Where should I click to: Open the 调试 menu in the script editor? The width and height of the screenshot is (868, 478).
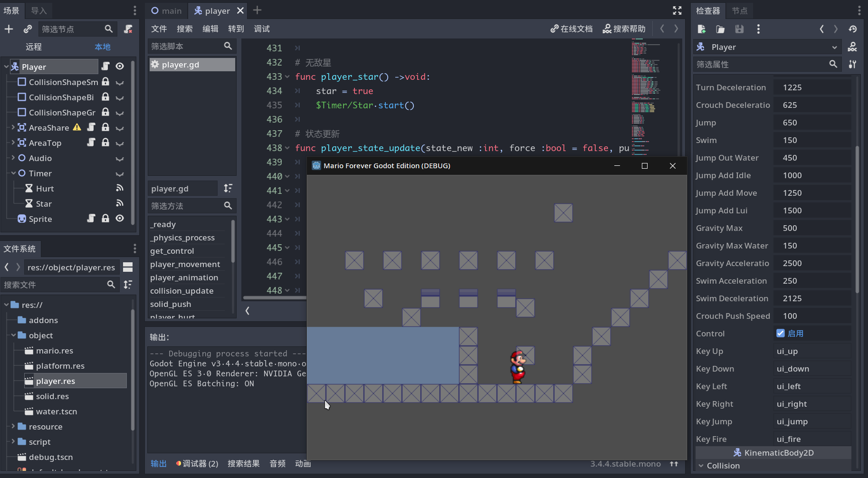coord(261,29)
